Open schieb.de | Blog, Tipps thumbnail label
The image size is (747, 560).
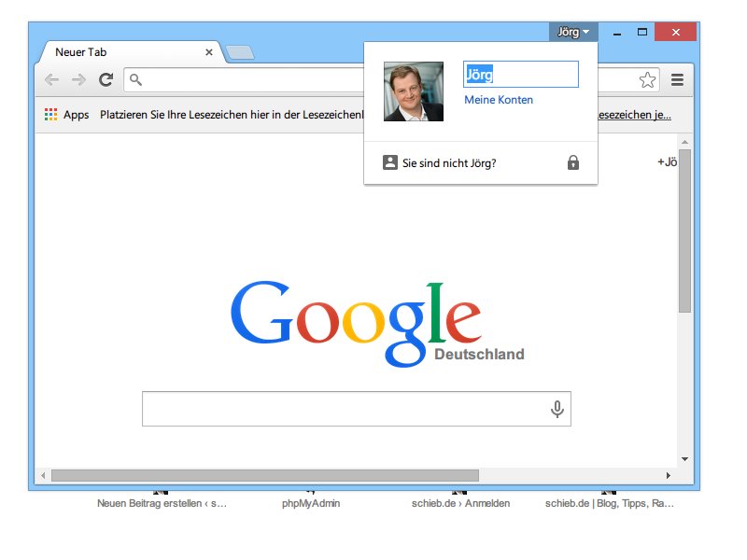coord(610,503)
